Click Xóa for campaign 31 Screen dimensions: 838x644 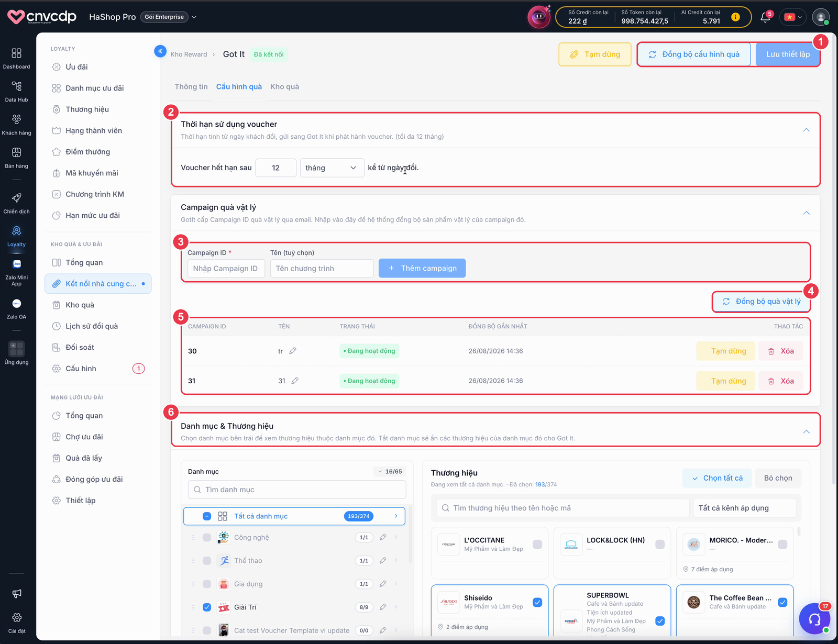(x=780, y=381)
